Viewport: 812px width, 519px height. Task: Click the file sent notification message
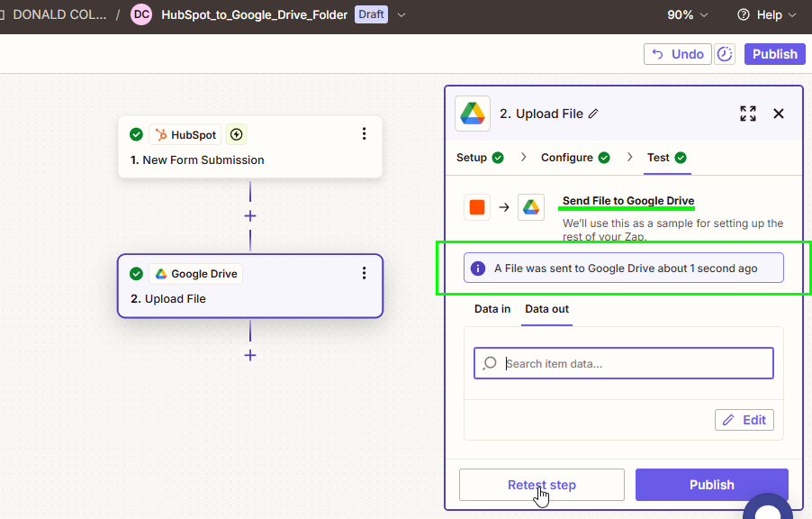(626, 268)
